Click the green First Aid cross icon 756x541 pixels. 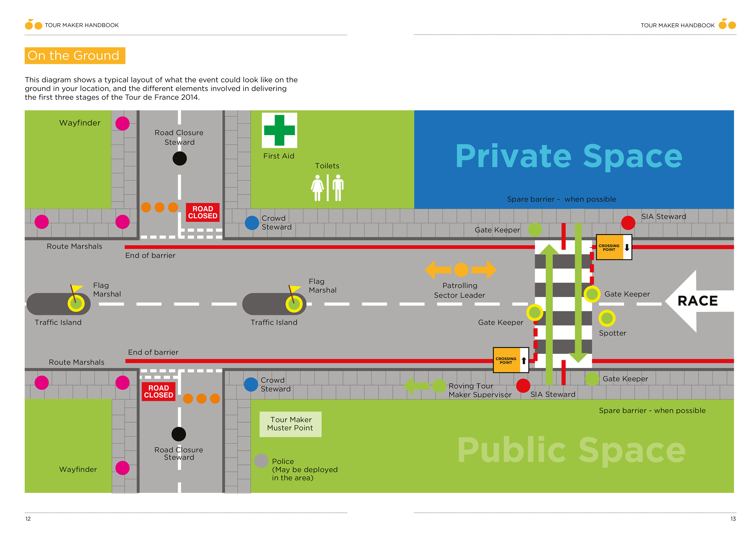click(279, 130)
